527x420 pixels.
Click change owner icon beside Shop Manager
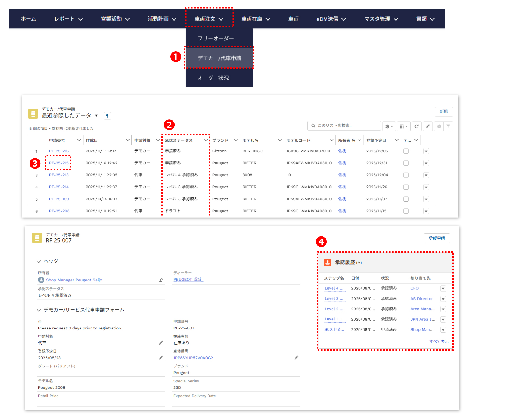point(161,280)
